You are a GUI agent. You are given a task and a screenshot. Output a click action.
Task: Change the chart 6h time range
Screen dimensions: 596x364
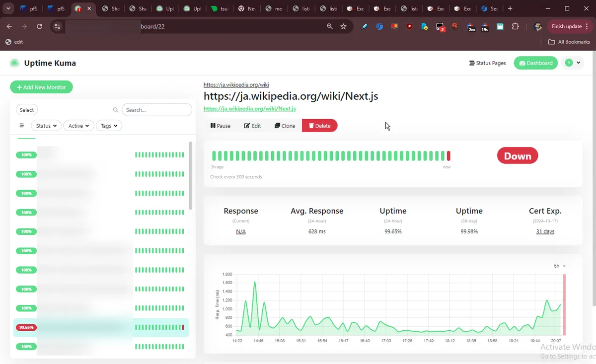click(x=559, y=266)
